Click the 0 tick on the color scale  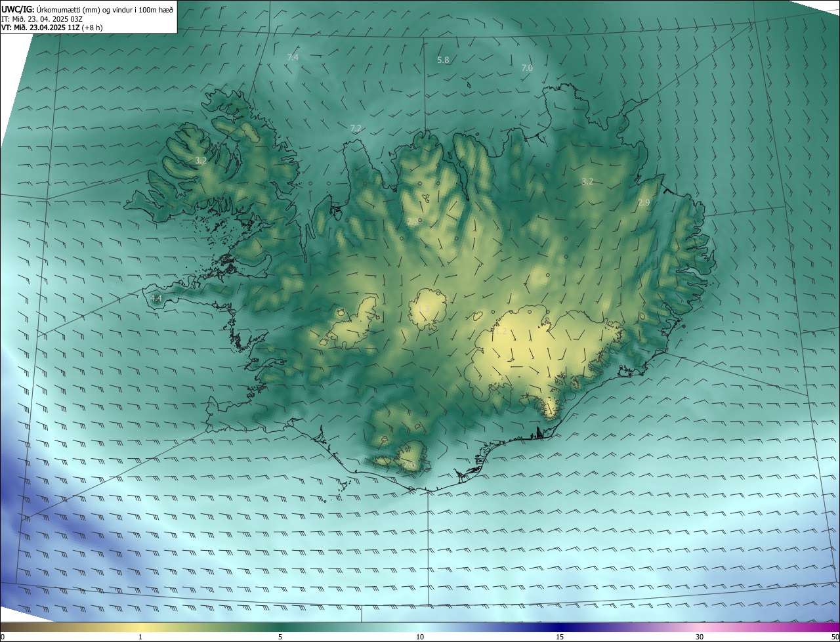point(2,637)
